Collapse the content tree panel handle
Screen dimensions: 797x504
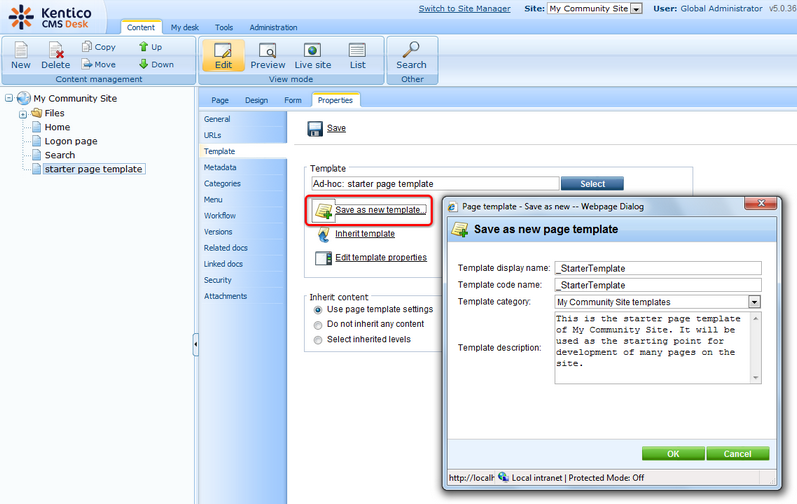[196, 344]
